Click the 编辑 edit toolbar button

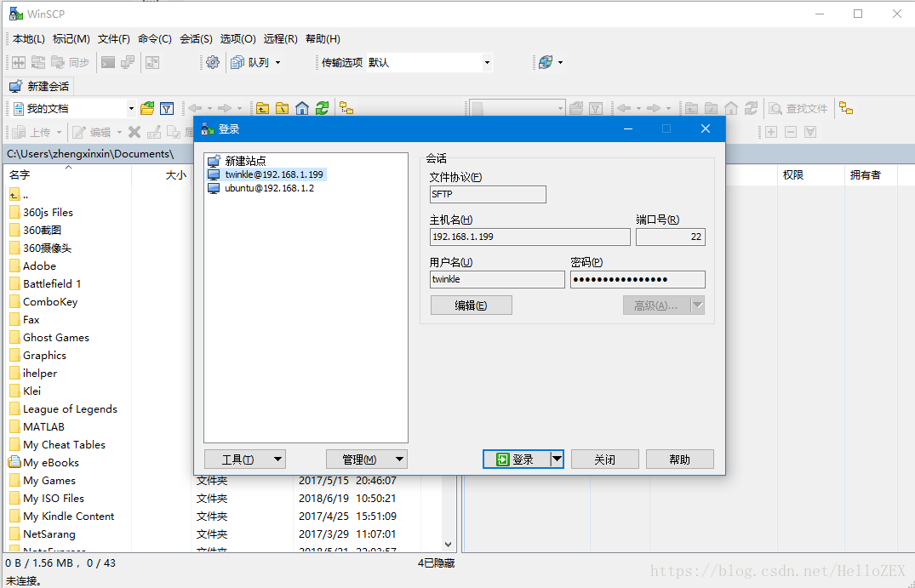[94, 133]
